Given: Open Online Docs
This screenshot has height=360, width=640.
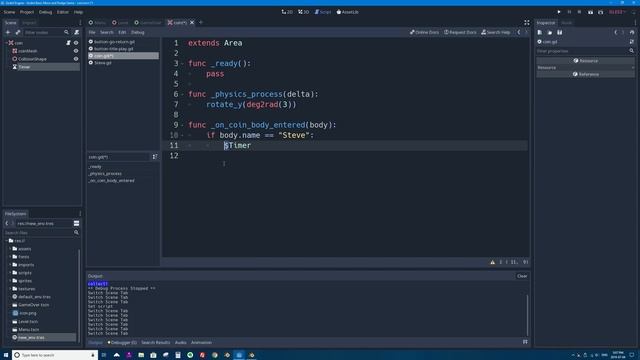Looking at the screenshot, I should click(424, 32).
